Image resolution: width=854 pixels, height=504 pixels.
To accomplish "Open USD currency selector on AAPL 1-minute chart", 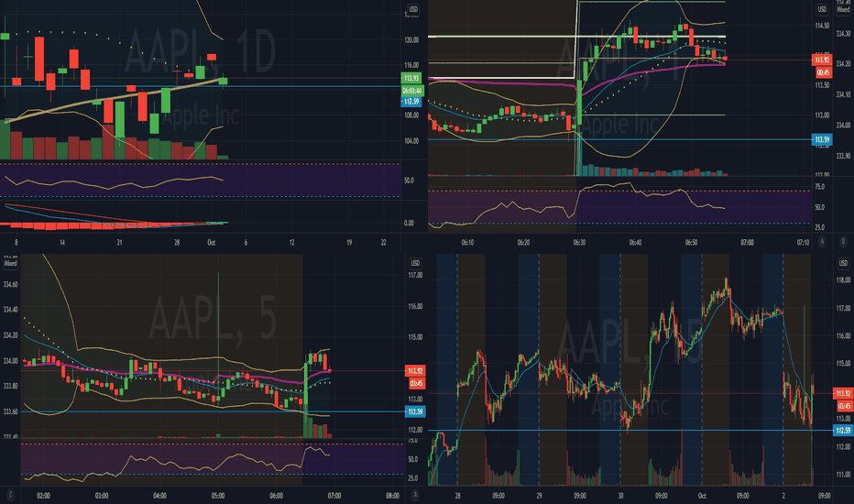I will point(822,9).
